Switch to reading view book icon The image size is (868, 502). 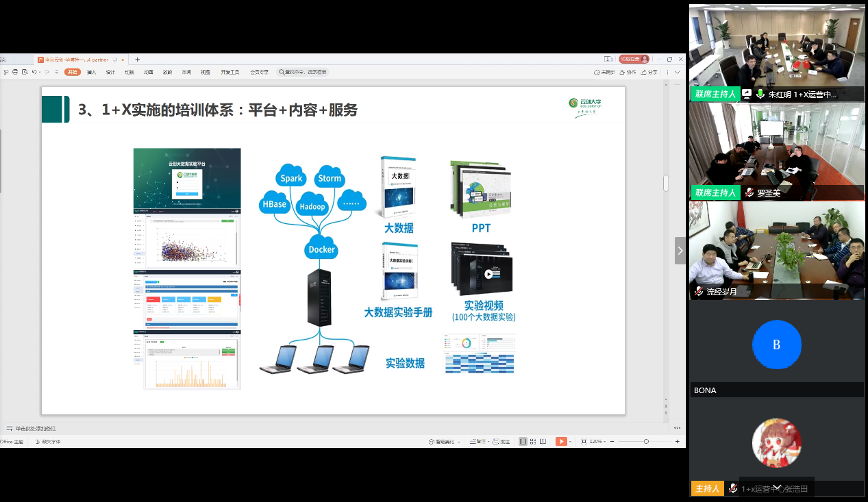(543, 442)
